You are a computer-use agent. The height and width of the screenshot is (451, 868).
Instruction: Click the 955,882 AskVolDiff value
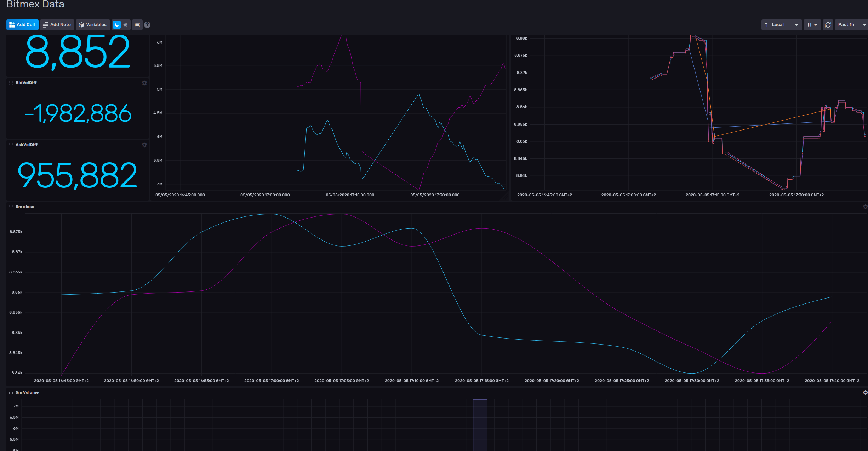[x=78, y=175]
